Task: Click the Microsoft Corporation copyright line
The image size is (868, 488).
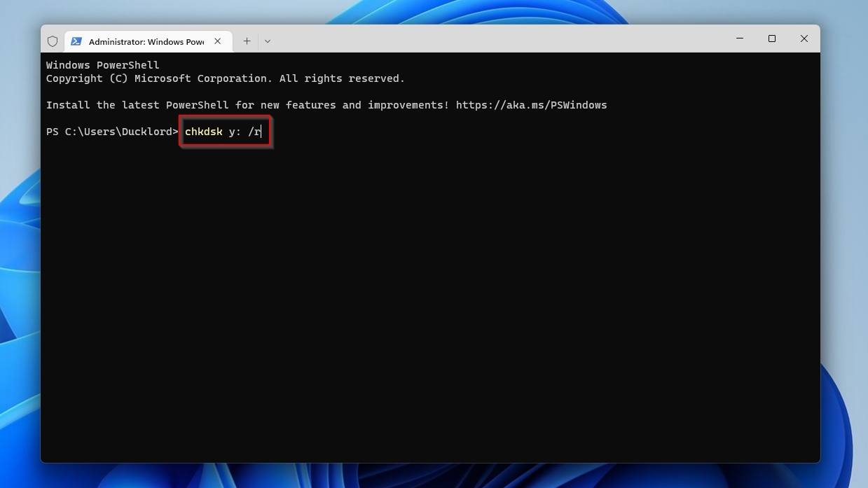Action: (x=225, y=78)
